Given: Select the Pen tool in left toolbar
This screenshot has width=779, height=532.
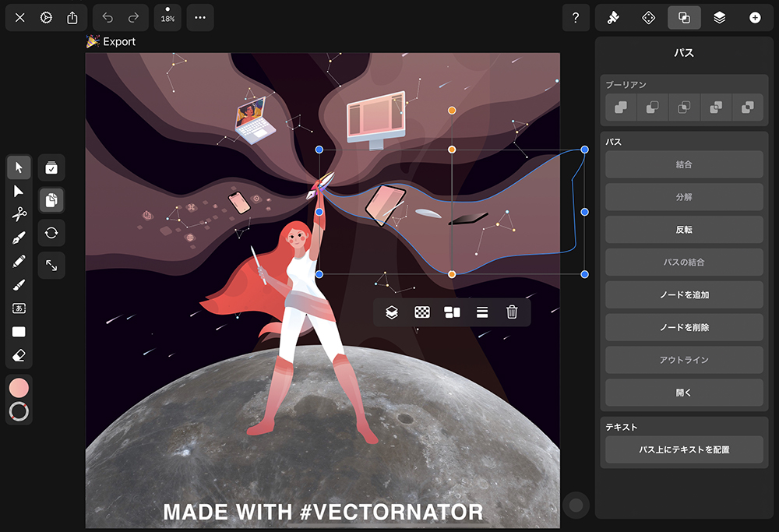Looking at the screenshot, I should coord(19,238).
